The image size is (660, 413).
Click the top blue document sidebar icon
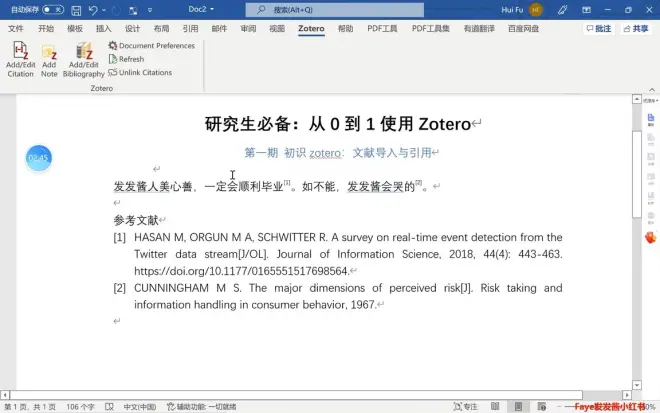point(651,119)
